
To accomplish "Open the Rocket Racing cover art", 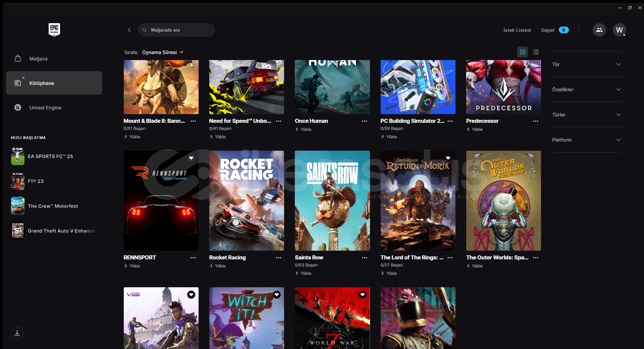I will (x=247, y=201).
